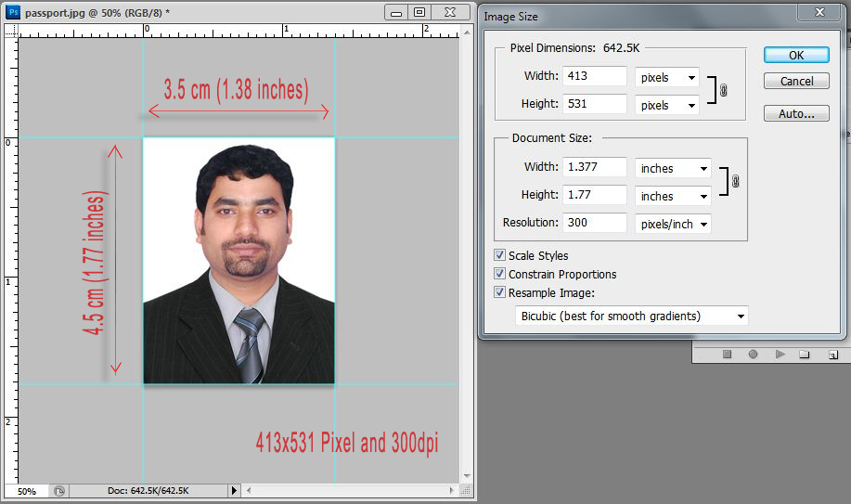Click horizontal scrollbar right arrow
The image size is (851, 504).
tap(452, 490)
